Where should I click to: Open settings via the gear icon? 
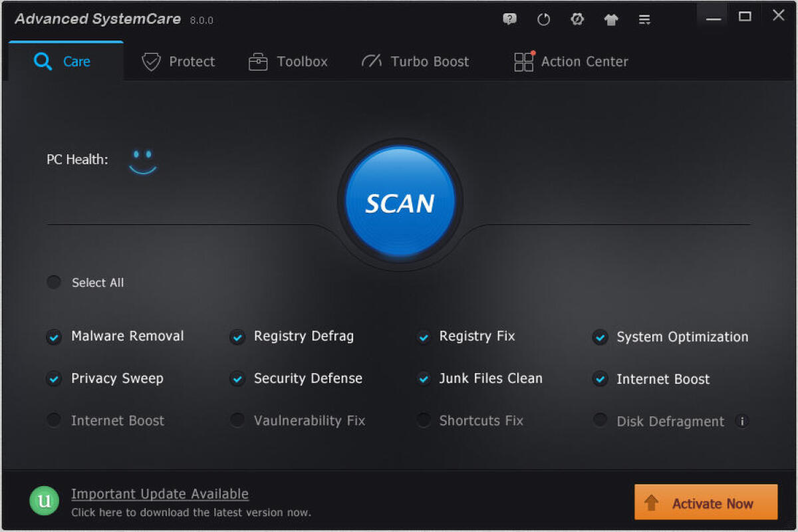tap(577, 19)
